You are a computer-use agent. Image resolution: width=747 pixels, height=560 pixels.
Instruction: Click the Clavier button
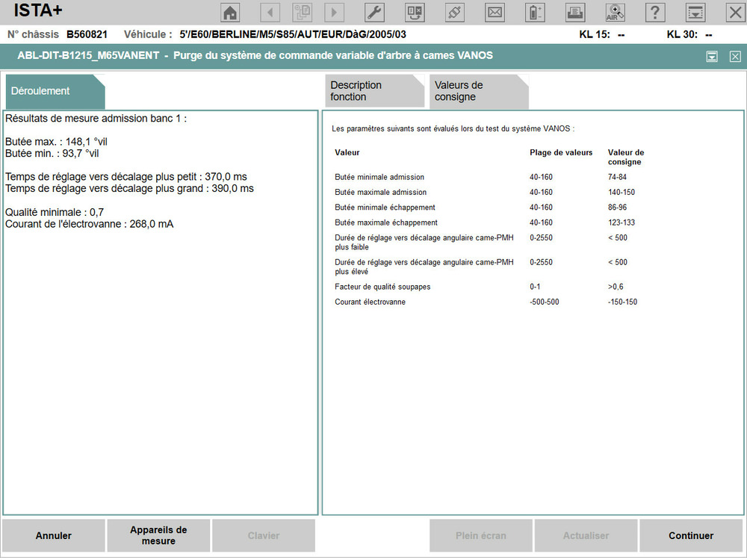264,535
